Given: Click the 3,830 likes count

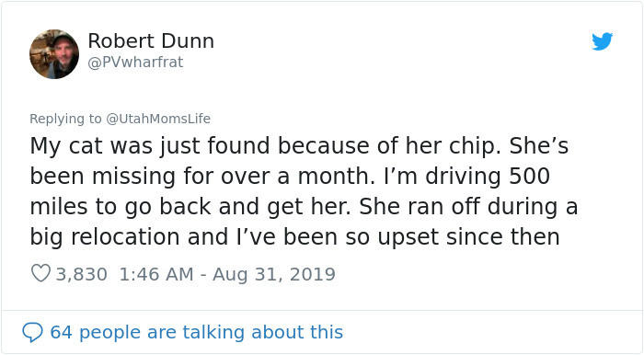Looking at the screenshot, I should tap(81, 274).
